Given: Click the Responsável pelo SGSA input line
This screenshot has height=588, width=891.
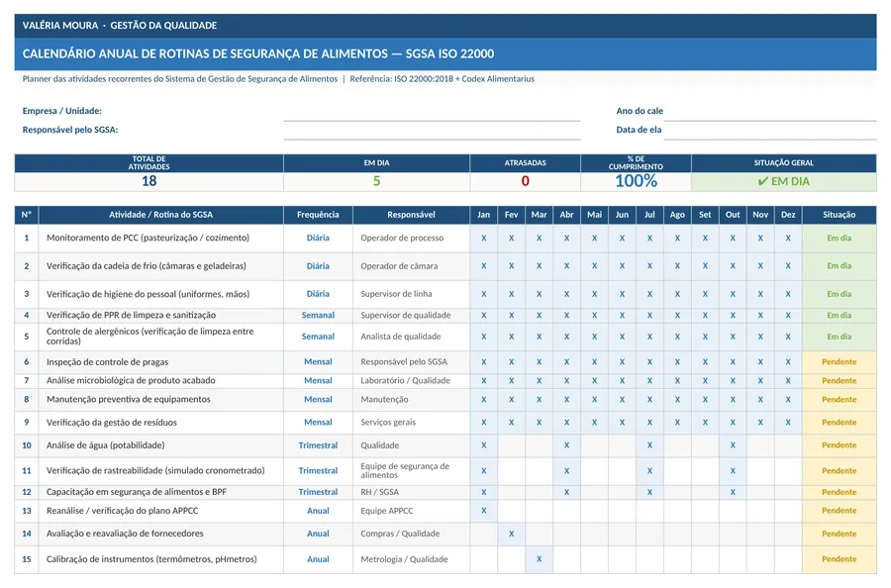Looking at the screenshot, I should [432, 130].
